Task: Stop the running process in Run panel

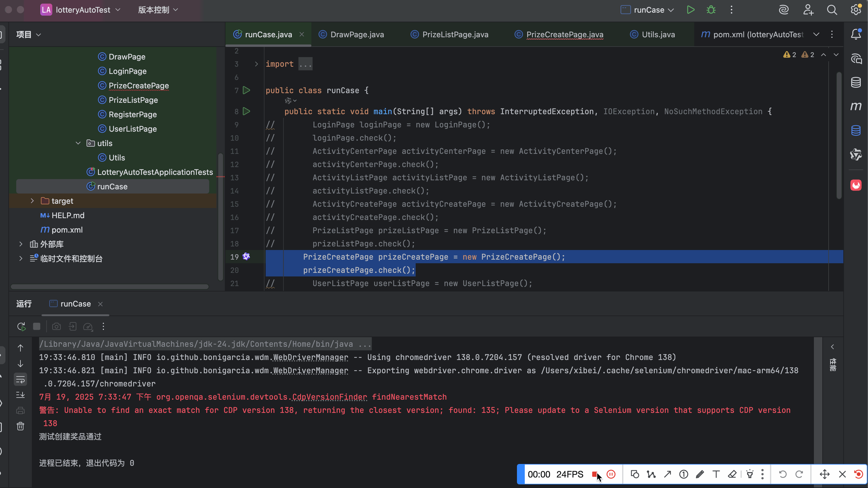Action: 37,326
